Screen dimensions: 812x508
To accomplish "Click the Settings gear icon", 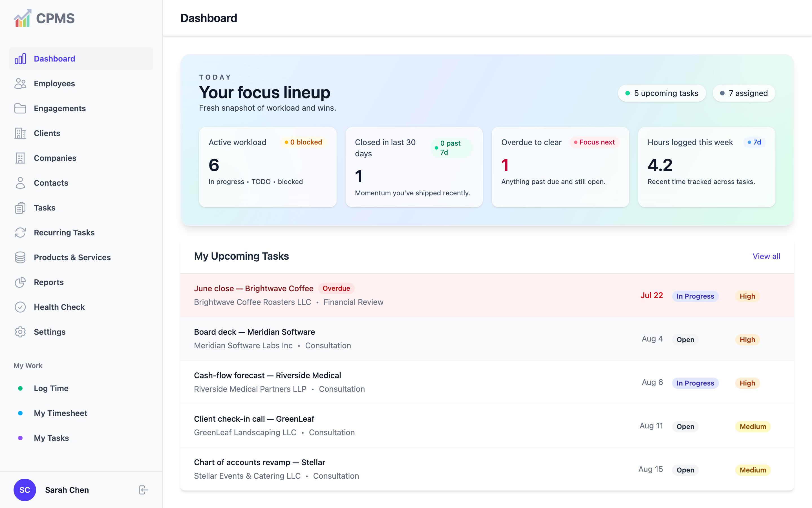I will pos(20,332).
